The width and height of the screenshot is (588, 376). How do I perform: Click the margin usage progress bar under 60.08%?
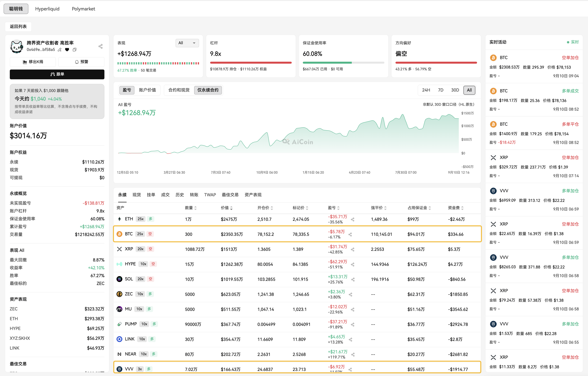pyautogui.click(x=343, y=63)
